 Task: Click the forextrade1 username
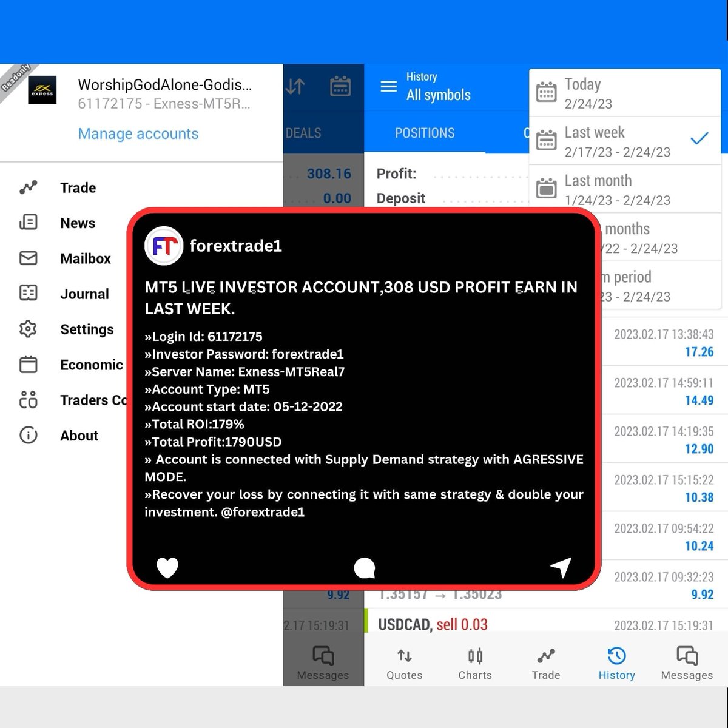[235, 246]
